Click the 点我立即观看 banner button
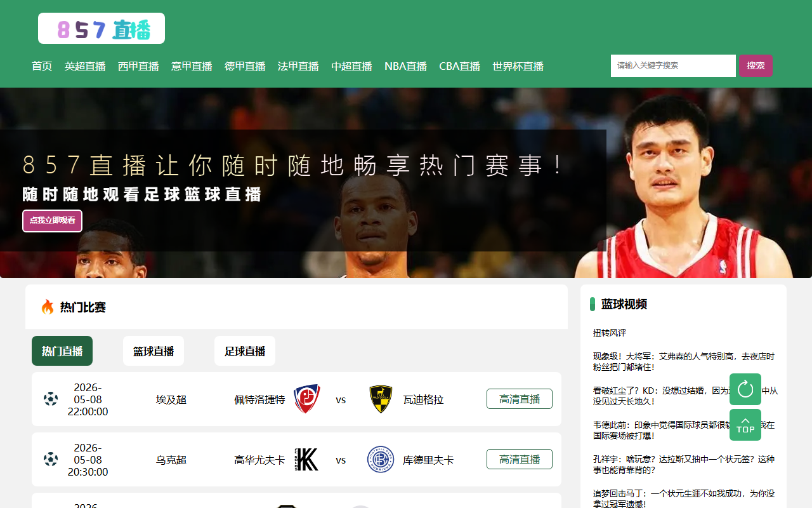This screenshot has height=508, width=812. [52, 220]
